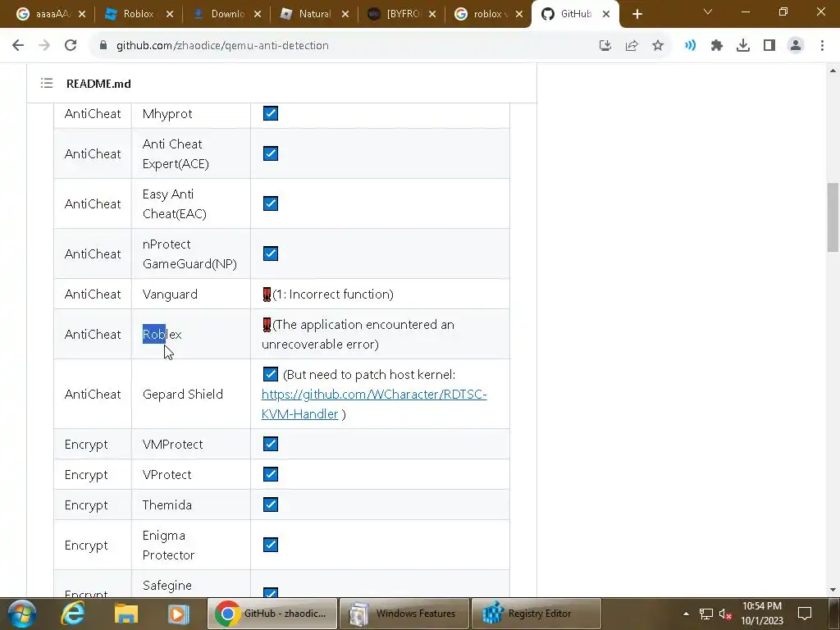Install app icon in address bar

click(605, 46)
